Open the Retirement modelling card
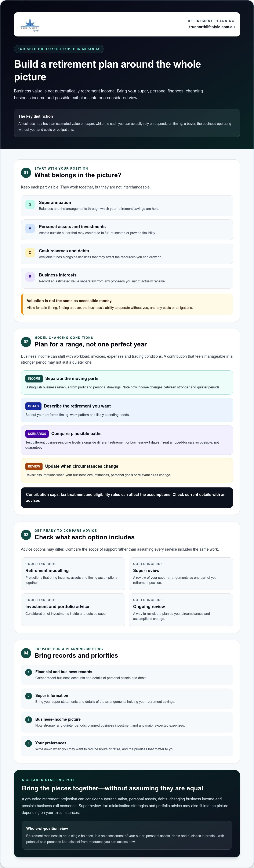The width and height of the screenshot is (254, 868). click(x=73, y=574)
